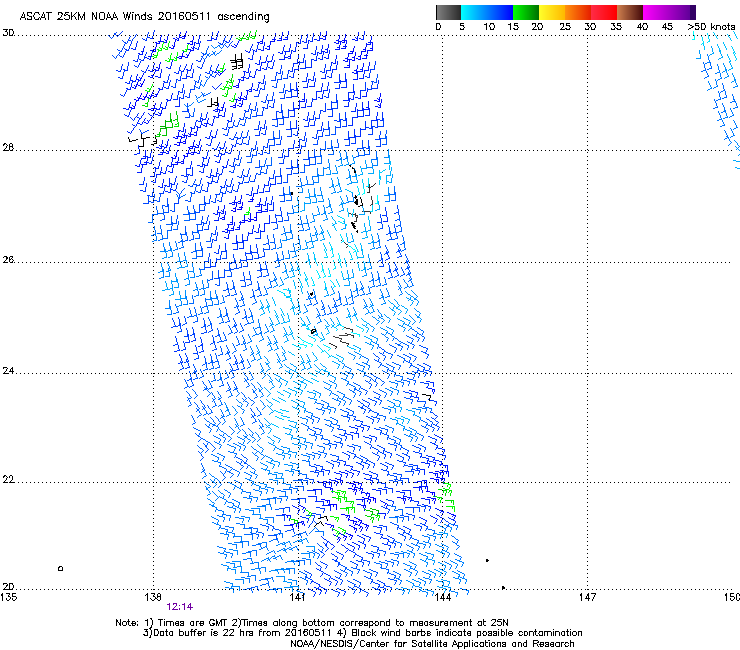The image size is (740, 650).
Task: Click the '>50 knots' legend label
Action: [711, 27]
